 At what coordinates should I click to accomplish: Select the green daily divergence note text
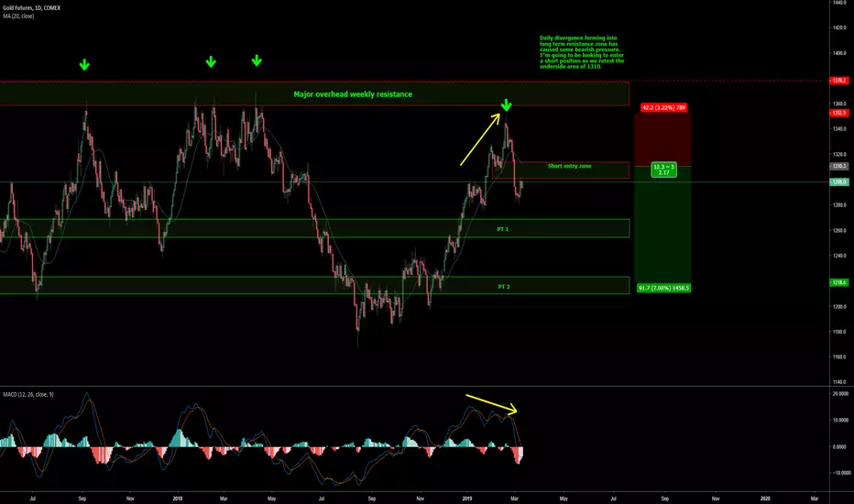tap(582, 52)
